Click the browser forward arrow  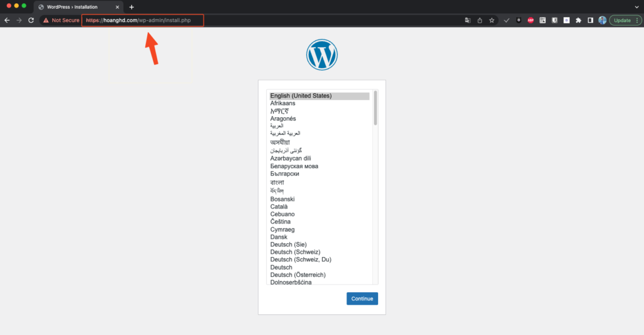coord(19,20)
